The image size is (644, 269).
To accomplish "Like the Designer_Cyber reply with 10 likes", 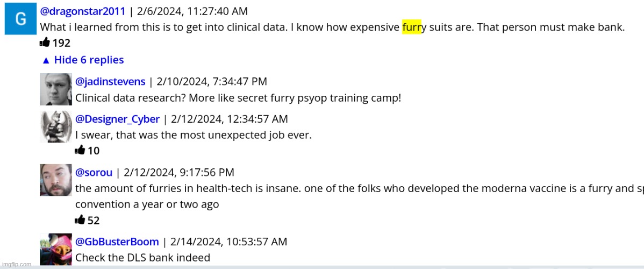I will click(80, 150).
